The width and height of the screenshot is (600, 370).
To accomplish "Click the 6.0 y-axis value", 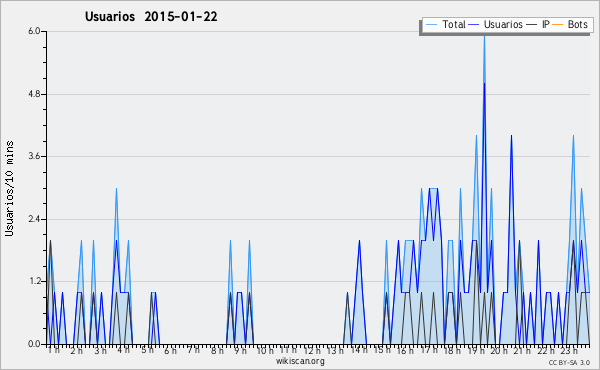I will coord(34,31).
